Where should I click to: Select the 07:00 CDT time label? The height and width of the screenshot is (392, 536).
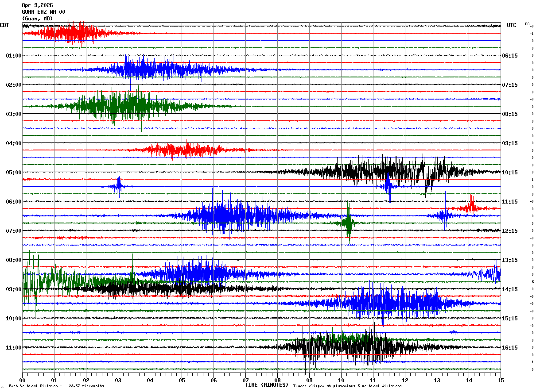(14, 231)
